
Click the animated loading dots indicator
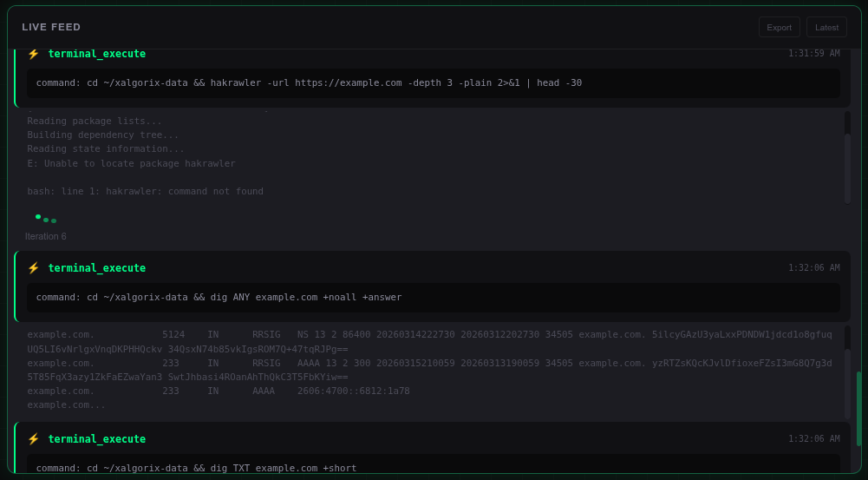coord(46,219)
